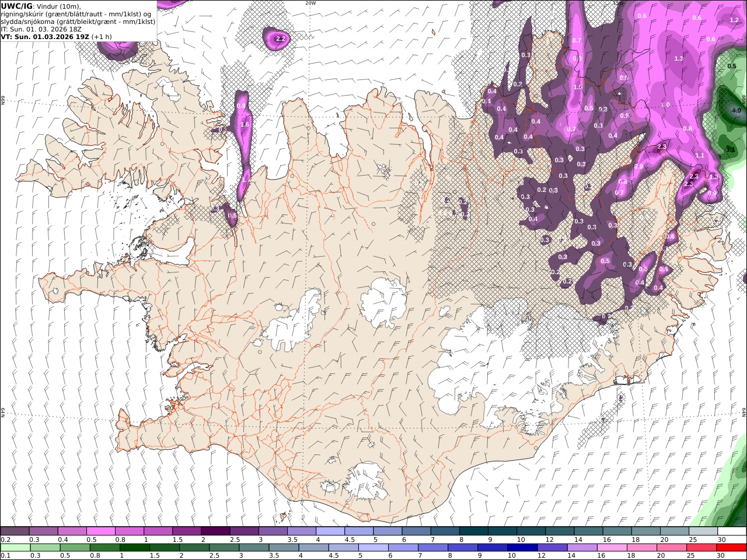Click the VT: Sun. 01.03.2026 19Z valid time
Screen dimensions: 747x560
click(44, 36)
